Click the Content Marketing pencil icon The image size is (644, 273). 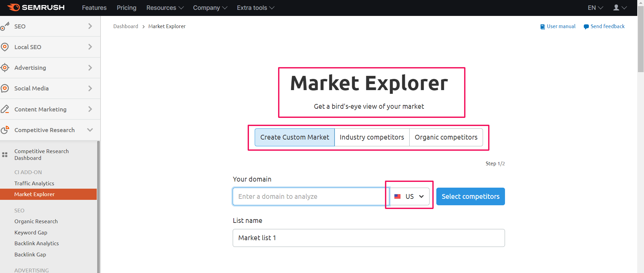click(5, 109)
